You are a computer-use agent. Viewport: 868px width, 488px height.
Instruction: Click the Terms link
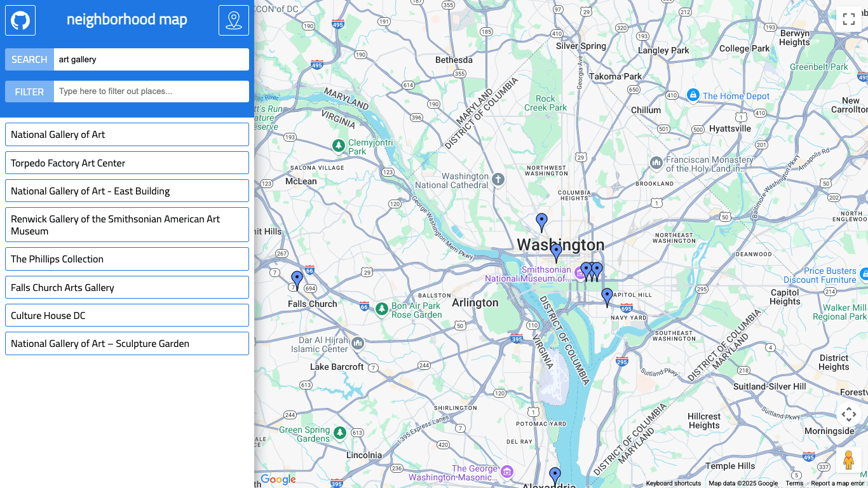coord(794,483)
